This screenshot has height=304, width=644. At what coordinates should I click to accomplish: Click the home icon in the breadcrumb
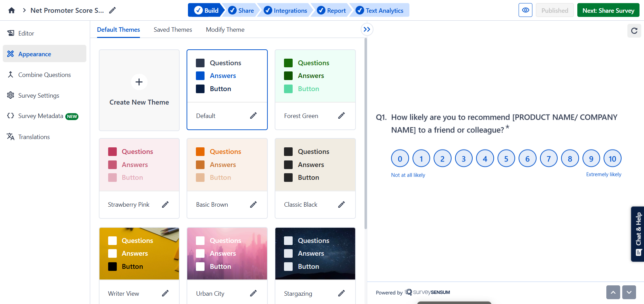click(x=11, y=10)
